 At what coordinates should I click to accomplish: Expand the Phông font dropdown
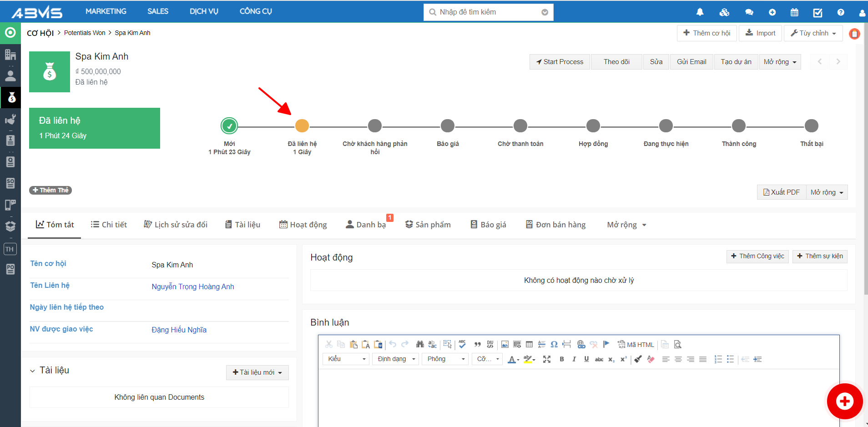445,359
